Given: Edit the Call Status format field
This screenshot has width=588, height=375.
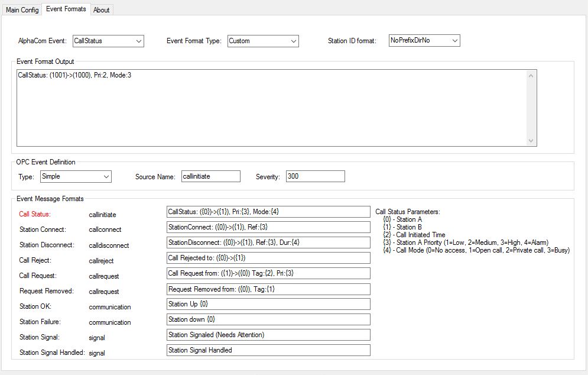Looking at the screenshot, I should 268,212.
